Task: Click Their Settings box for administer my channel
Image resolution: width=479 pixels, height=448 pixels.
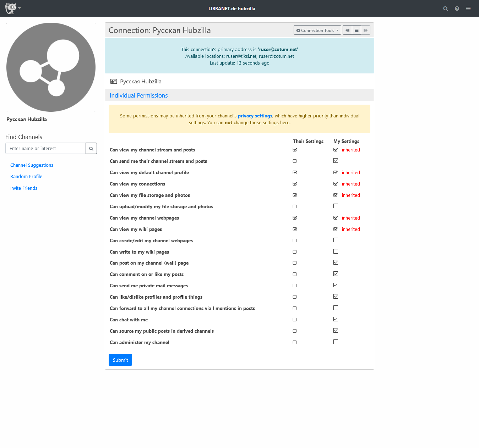Action: coord(295,342)
